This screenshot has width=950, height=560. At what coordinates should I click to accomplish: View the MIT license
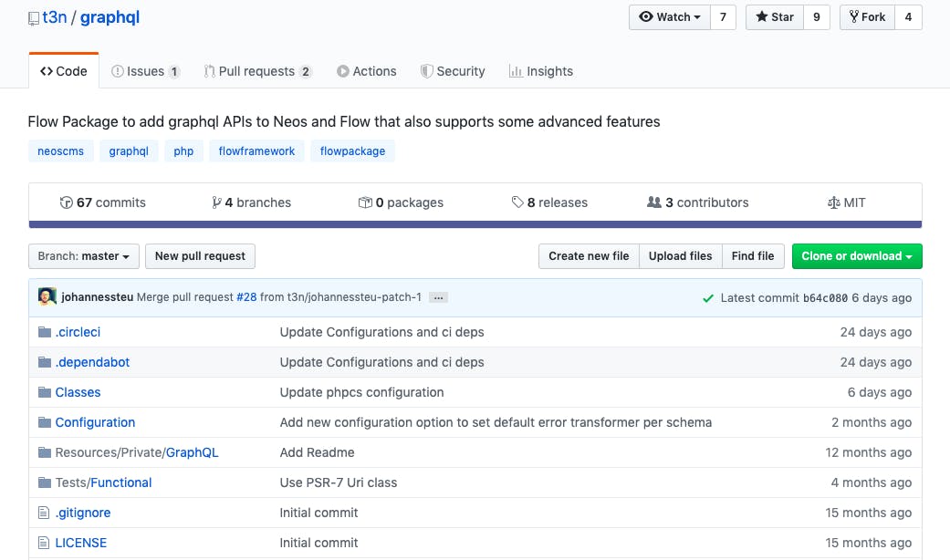[x=846, y=202]
